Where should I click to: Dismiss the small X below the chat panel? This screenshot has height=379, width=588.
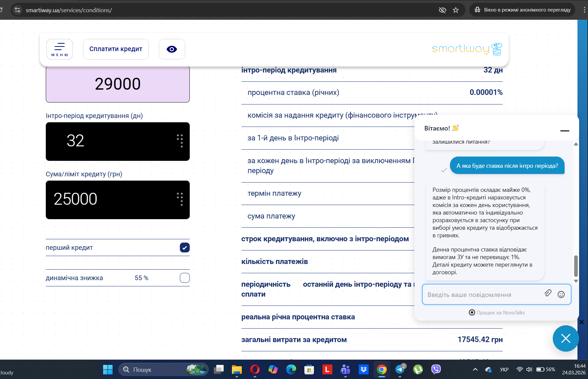581,322
